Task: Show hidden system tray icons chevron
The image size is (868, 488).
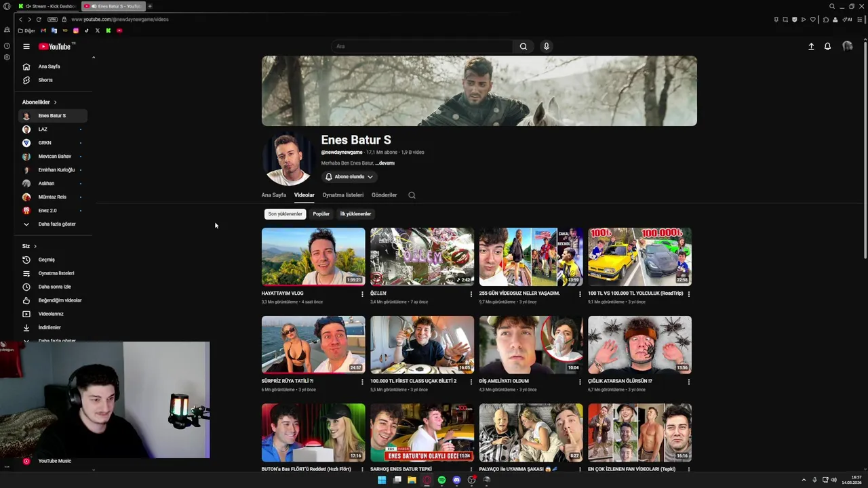Action: coord(804,480)
